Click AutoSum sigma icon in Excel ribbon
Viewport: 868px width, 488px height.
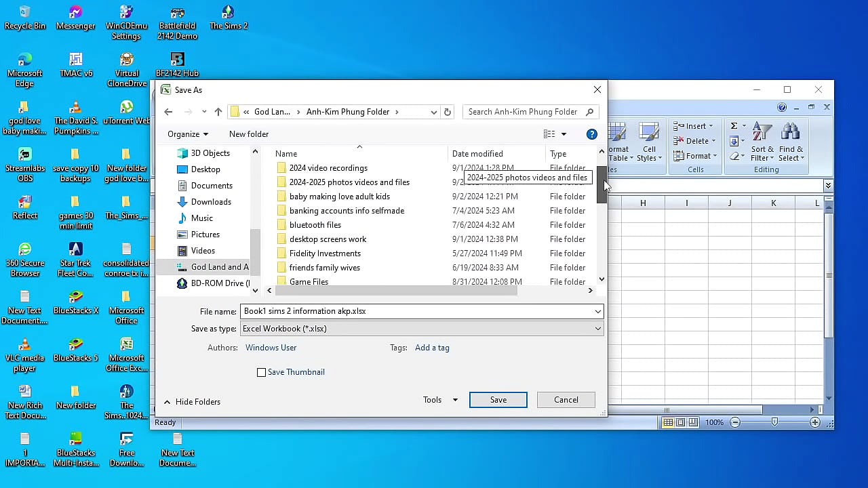click(734, 126)
